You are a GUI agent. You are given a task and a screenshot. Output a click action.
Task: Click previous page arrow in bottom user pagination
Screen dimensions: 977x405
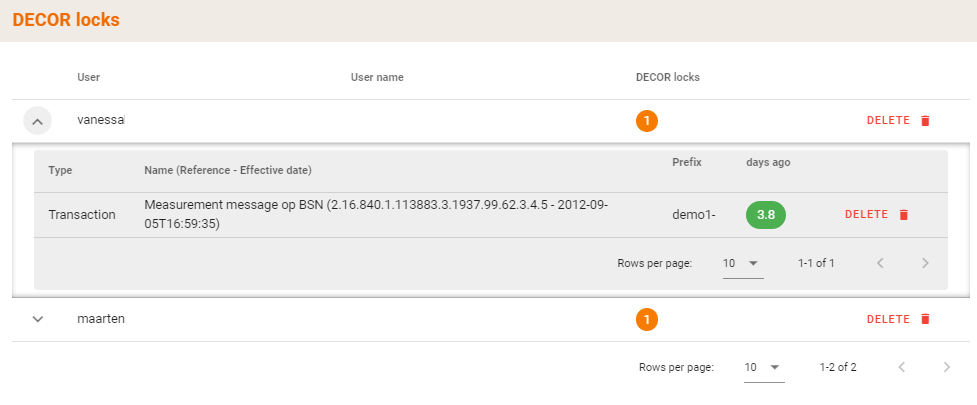click(901, 367)
